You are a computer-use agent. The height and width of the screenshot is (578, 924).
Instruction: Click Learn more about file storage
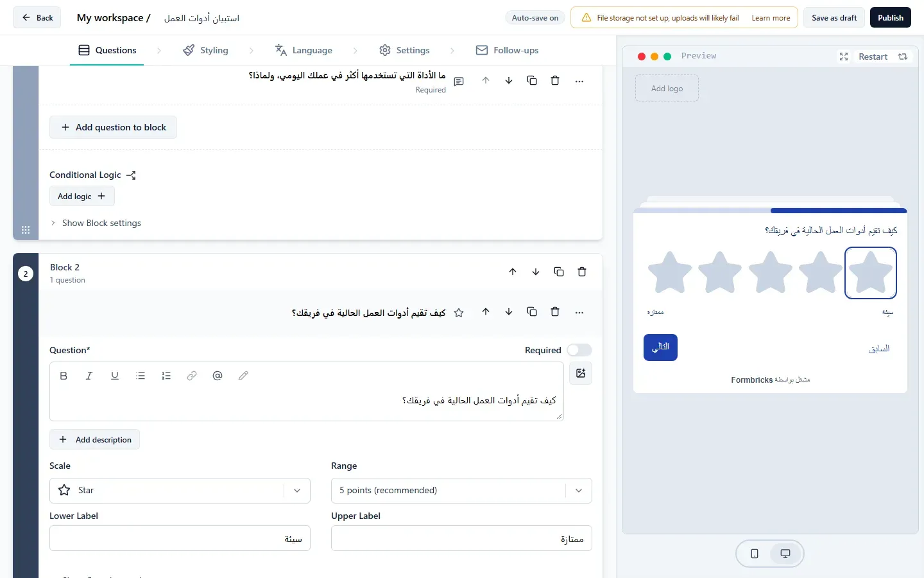point(771,18)
